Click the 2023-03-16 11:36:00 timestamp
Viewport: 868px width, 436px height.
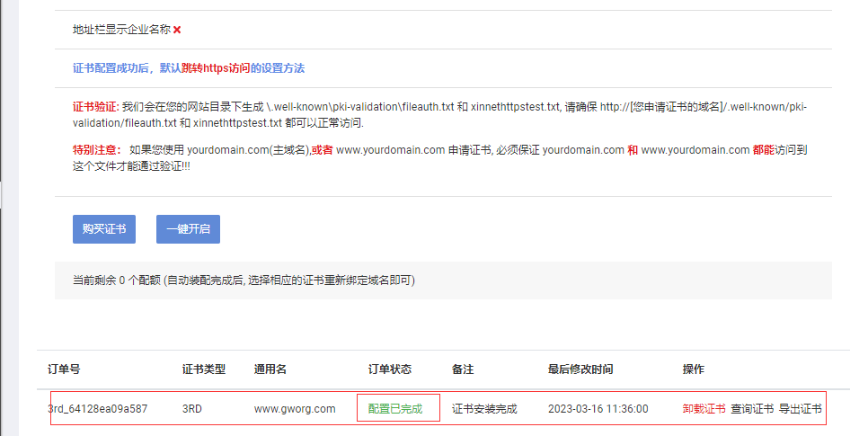tap(598, 408)
